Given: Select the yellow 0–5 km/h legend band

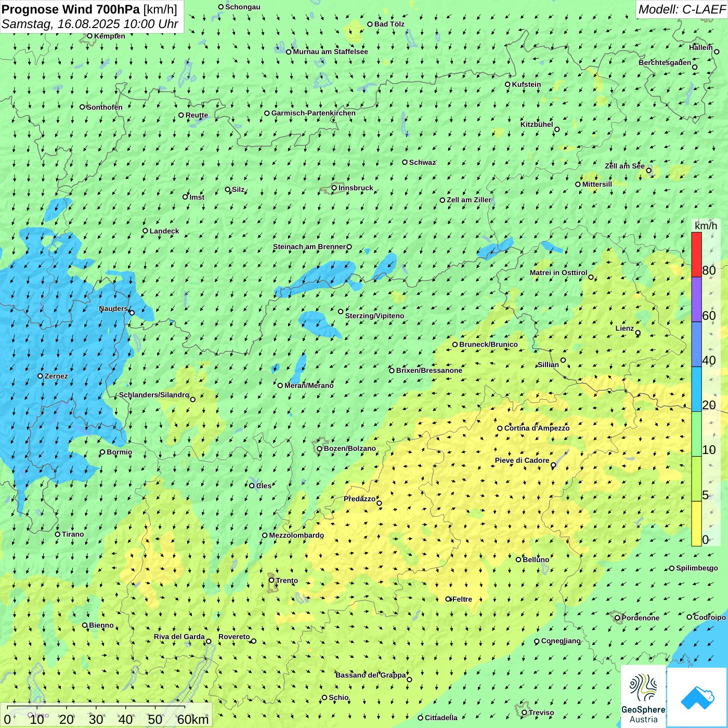Looking at the screenshot, I should 696,524.
